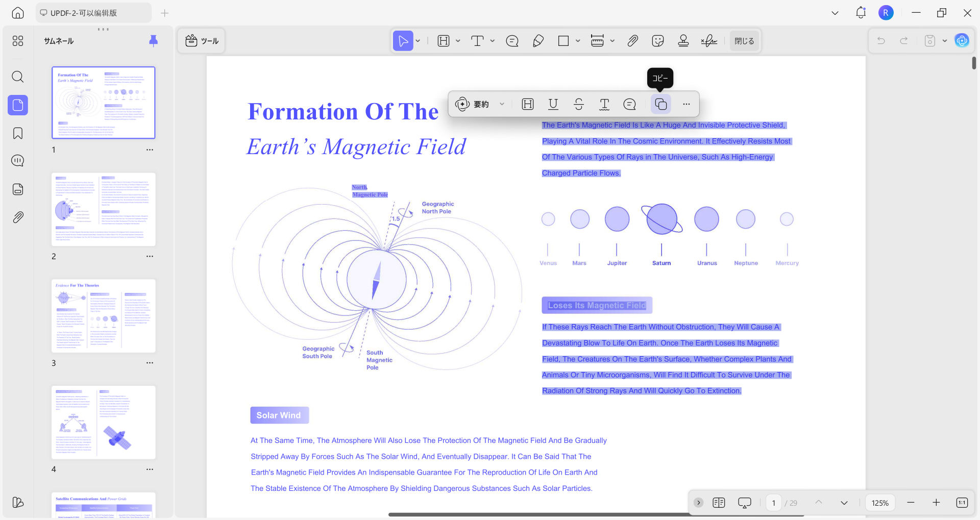Open page 4 thumbnail options menu
Screen dimensions: 980x520
150,469
